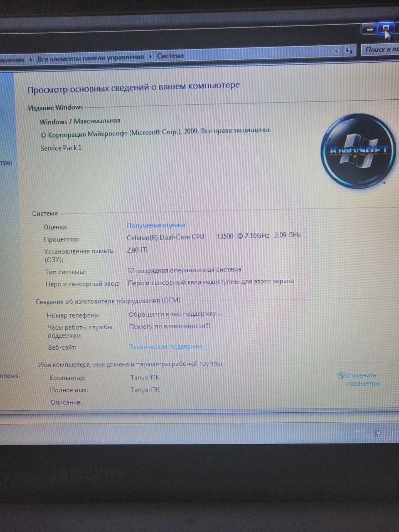Click the maximize button of the window

click(385, 28)
